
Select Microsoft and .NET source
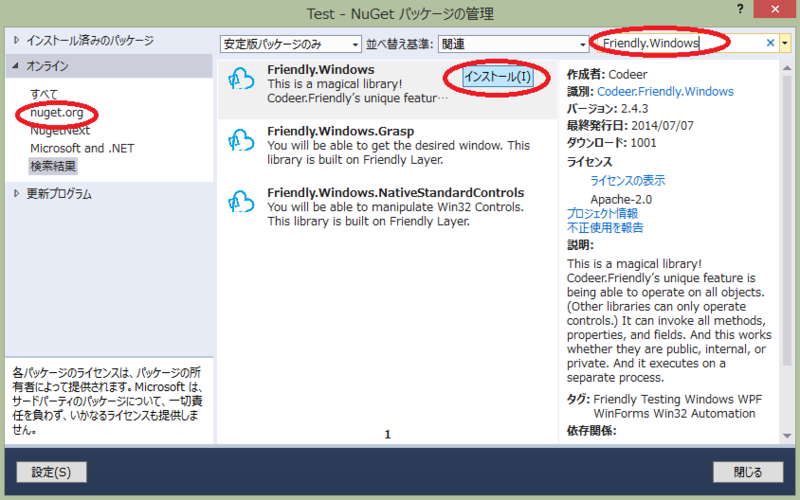[x=82, y=148]
